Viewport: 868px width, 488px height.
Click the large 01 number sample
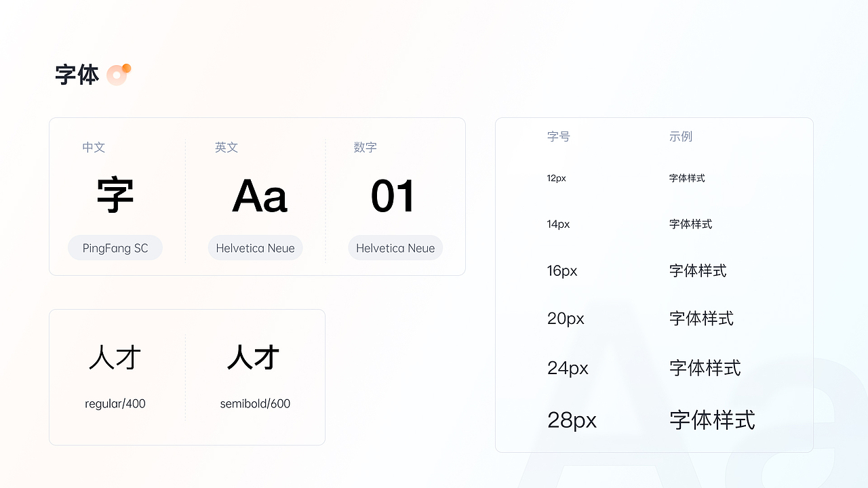point(393,197)
